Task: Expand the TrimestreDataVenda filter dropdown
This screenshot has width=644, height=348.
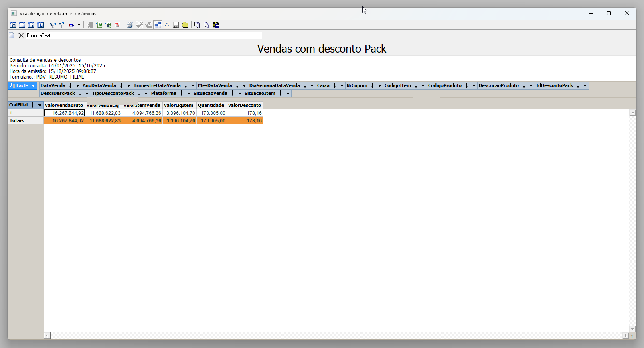Action: point(193,85)
